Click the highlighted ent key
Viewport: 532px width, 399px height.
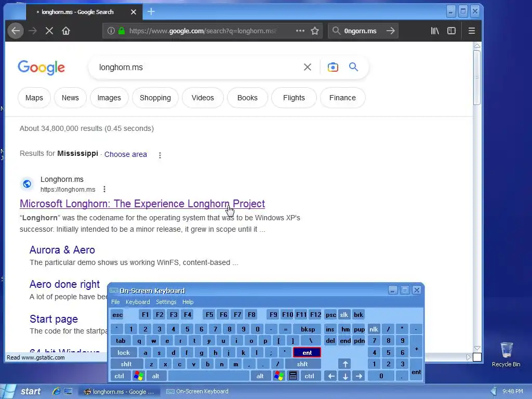pos(307,353)
